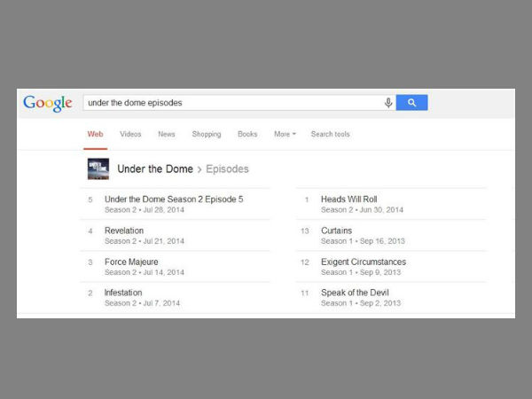The width and height of the screenshot is (532, 399).
Task: Select the Books tab
Action: pyautogui.click(x=247, y=134)
